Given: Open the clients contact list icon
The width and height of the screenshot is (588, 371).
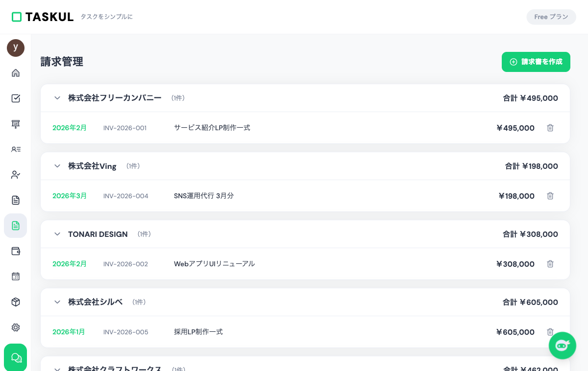Looking at the screenshot, I should coord(16,149).
